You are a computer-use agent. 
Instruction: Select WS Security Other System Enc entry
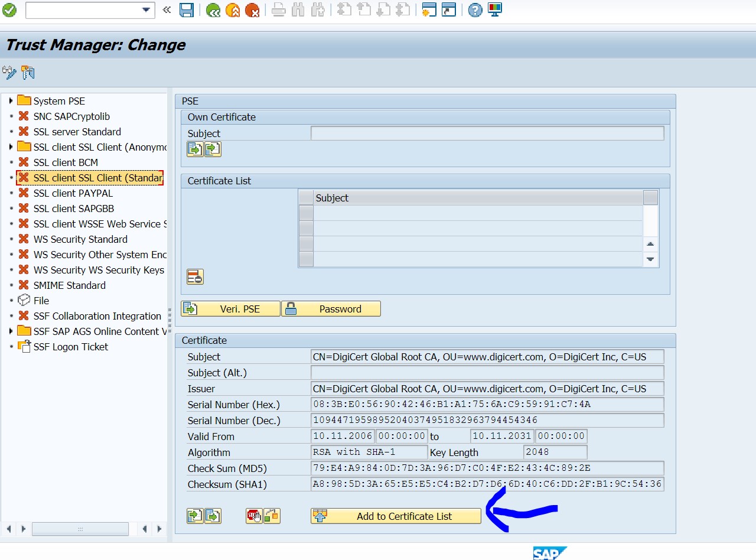(x=100, y=255)
